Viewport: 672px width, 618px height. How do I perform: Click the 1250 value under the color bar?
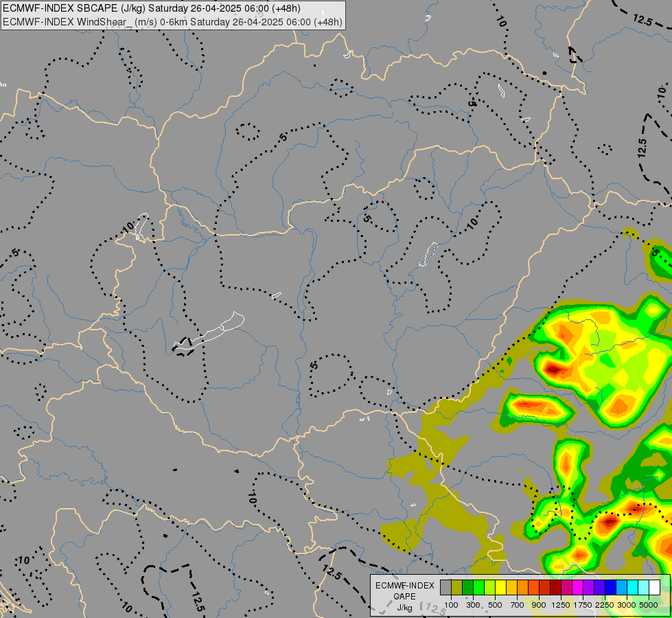(561, 605)
